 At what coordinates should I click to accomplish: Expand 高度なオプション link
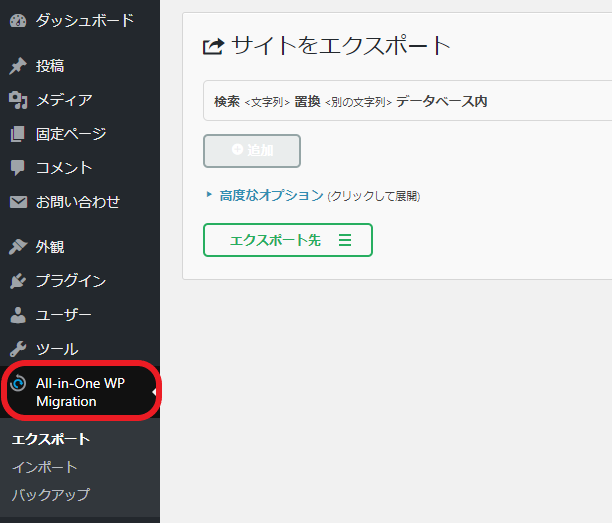pos(272,195)
